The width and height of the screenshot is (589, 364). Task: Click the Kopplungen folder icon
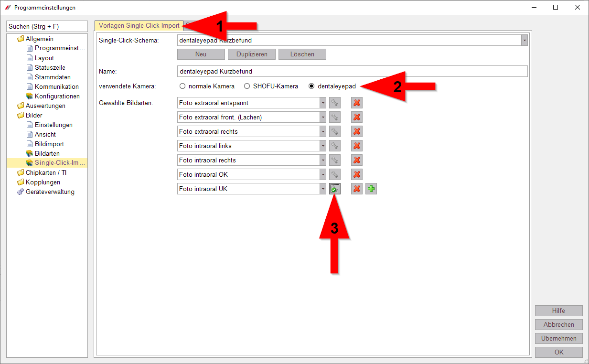21,182
